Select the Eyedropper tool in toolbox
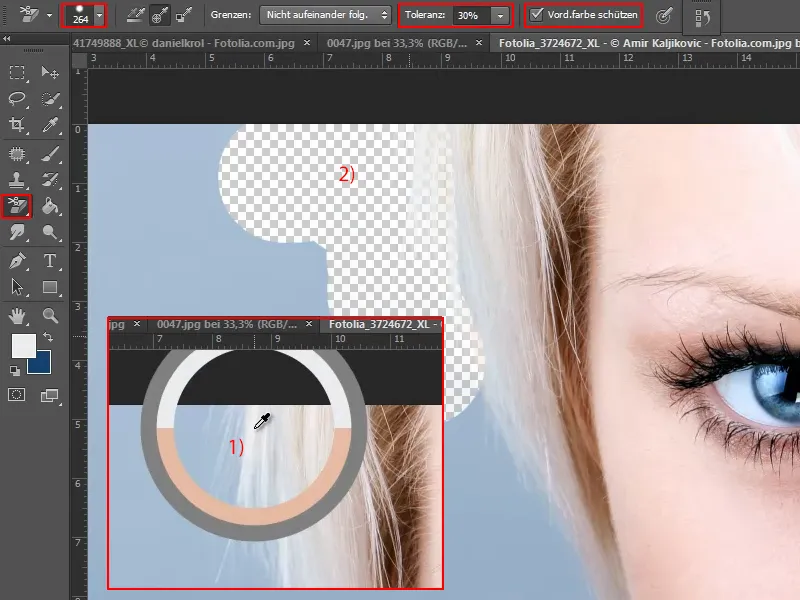 pos(50,124)
